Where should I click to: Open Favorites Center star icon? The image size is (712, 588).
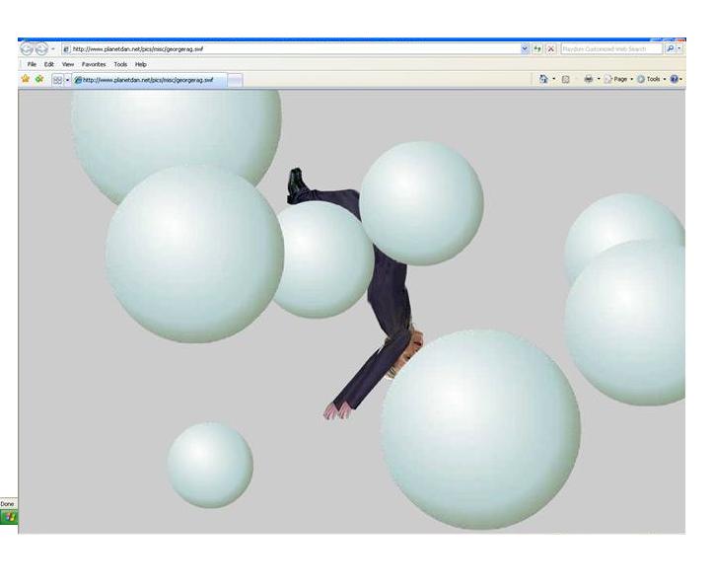[26, 79]
